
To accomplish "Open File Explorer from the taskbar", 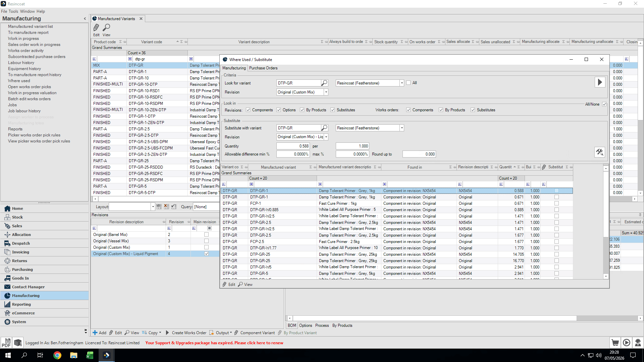I will coord(74,355).
